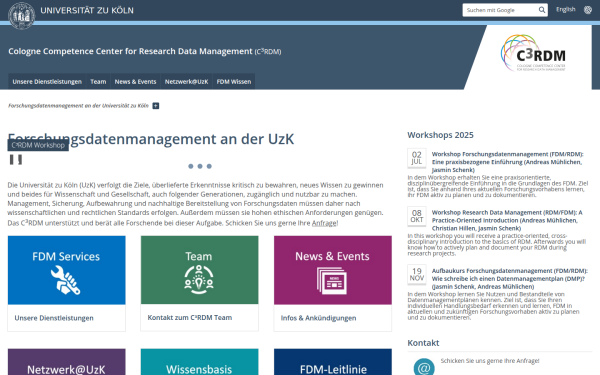
Task: Open the Infos & Ankündigungen link
Action: (318, 318)
